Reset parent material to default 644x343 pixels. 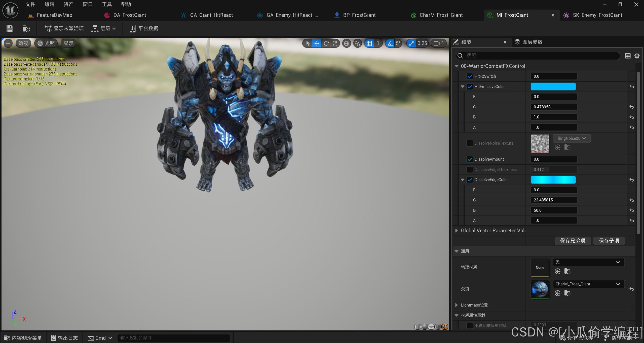click(x=631, y=289)
